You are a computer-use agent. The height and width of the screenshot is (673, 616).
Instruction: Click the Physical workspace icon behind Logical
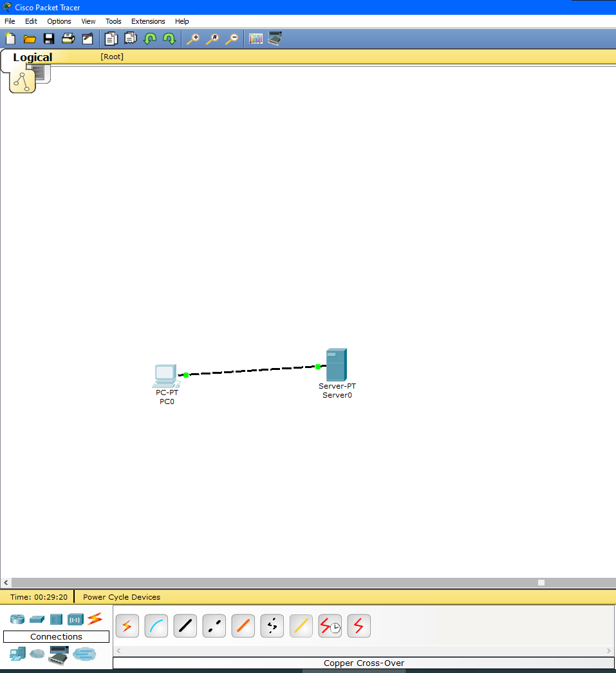point(41,73)
